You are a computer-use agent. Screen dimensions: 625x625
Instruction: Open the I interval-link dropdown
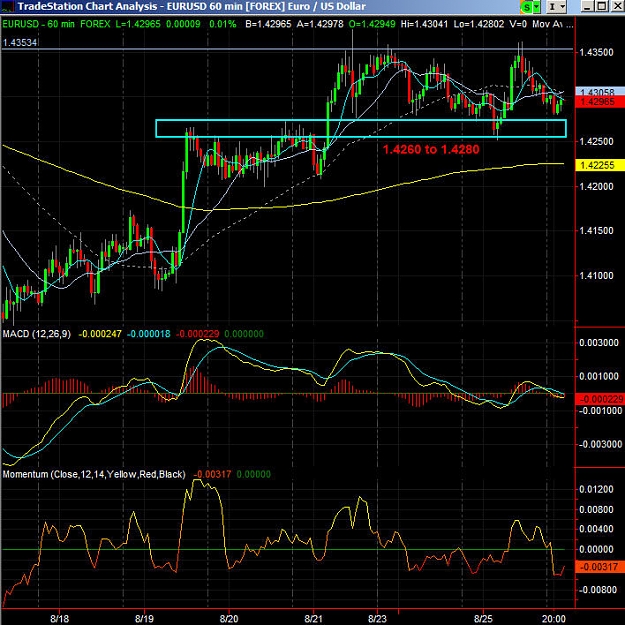click(x=556, y=7)
